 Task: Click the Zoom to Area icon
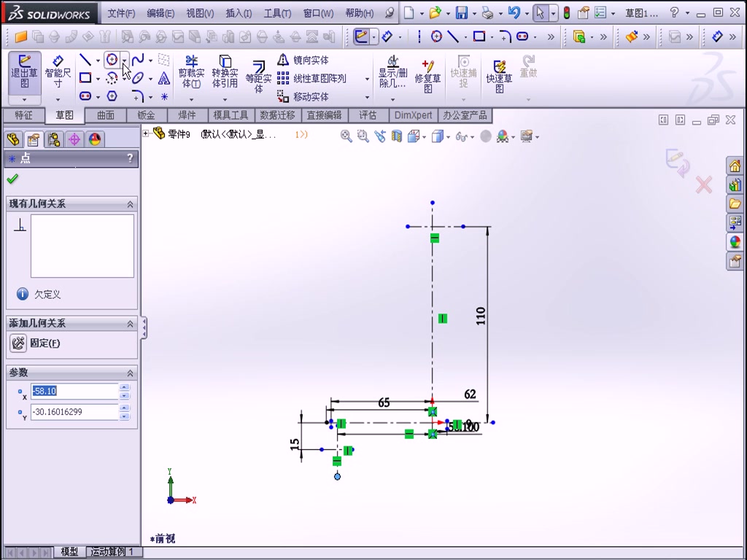pyautogui.click(x=363, y=136)
